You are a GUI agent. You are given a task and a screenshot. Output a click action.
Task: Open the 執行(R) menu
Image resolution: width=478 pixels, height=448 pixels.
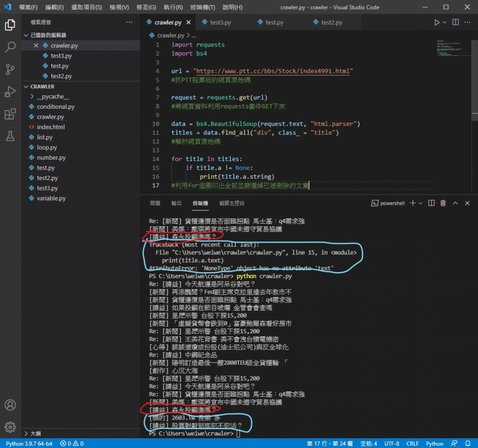tap(173, 7)
